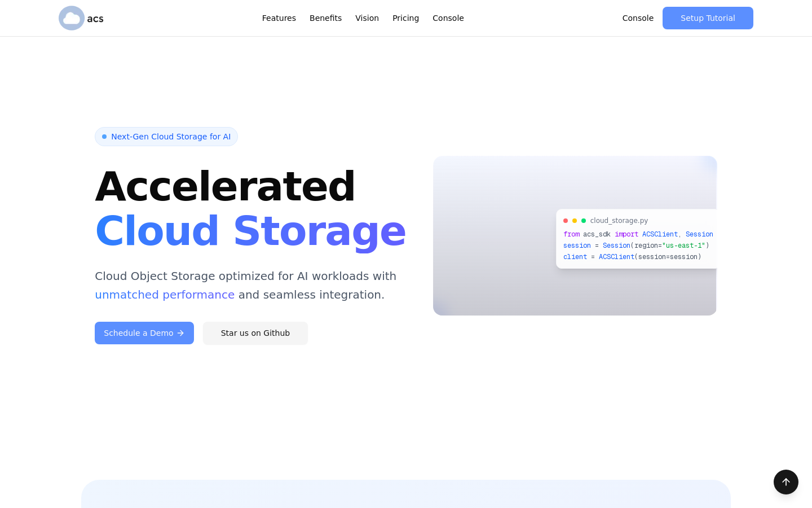The height and width of the screenshot is (508, 812).
Task: Go to the Vision section
Action: click(367, 18)
